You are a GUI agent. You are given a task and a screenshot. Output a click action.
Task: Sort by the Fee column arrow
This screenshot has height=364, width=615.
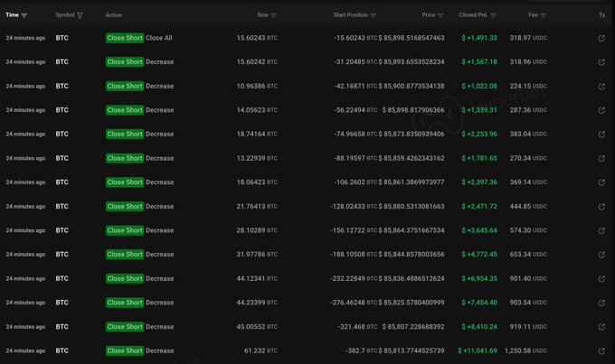pyautogui.click(x=544, y=15)
